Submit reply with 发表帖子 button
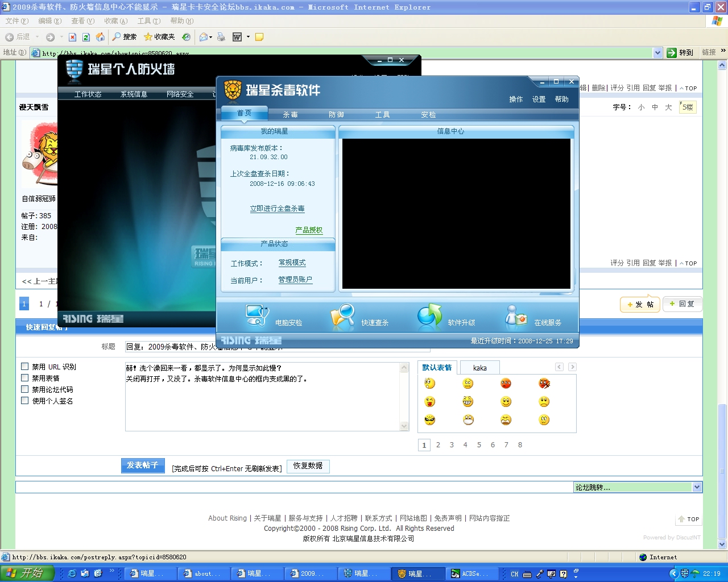The image size is (728, 582). [x=143, y=465]
